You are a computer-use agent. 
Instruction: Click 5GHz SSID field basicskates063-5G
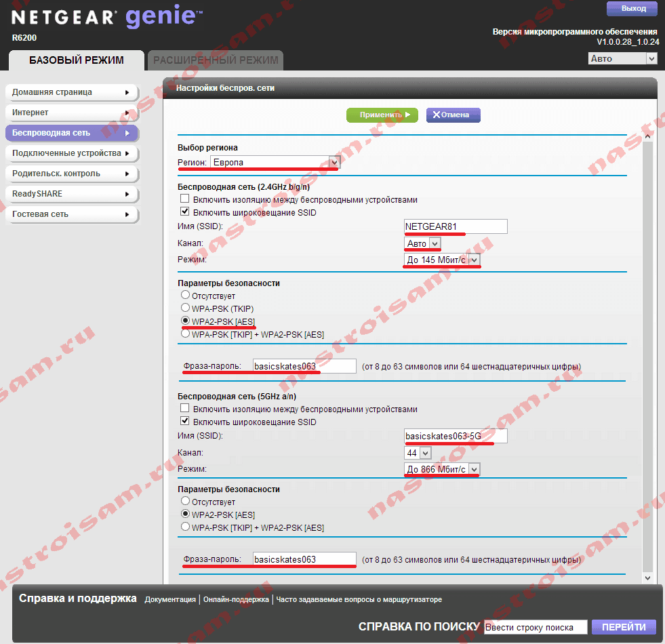pos(456,436)
